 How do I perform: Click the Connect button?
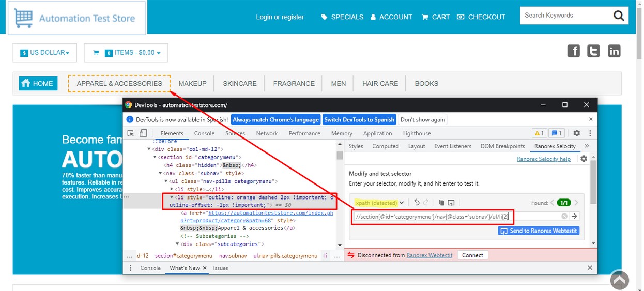(x=472, y=255)
